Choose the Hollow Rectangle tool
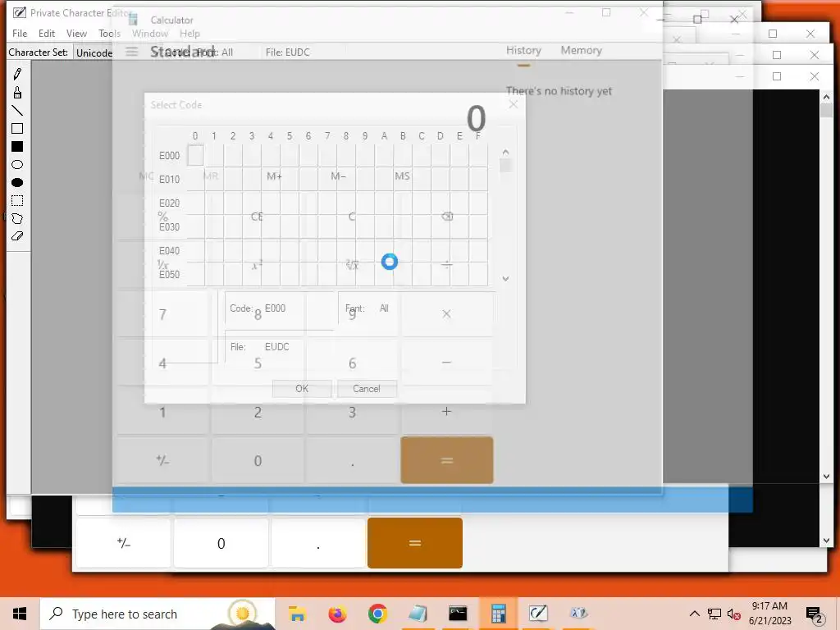Screen dimensions: 840x630 coord(17,129)
